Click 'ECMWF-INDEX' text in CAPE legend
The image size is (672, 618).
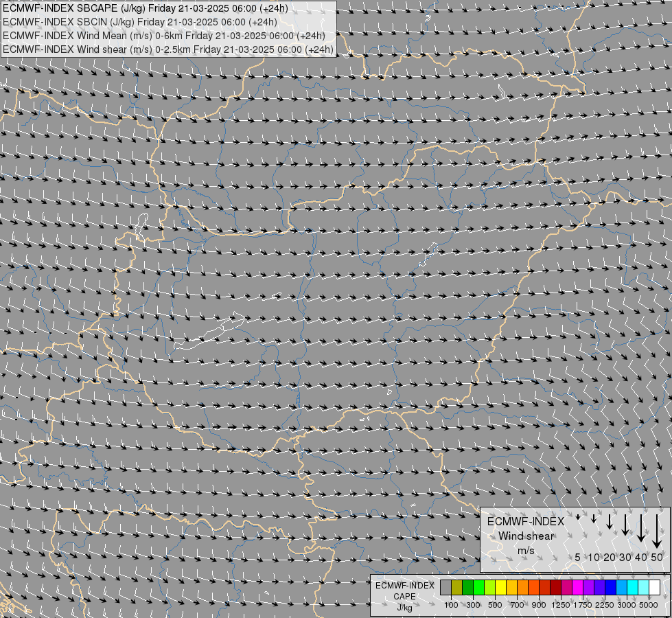(404, 586)
